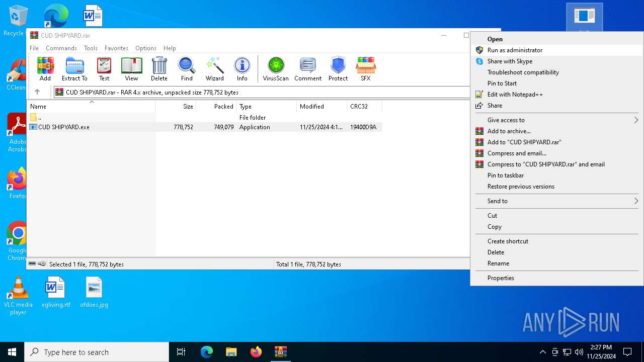This screenshot has height=362, width=644.
Task: Expand the Send to submenu
Action: coord(557,201)
